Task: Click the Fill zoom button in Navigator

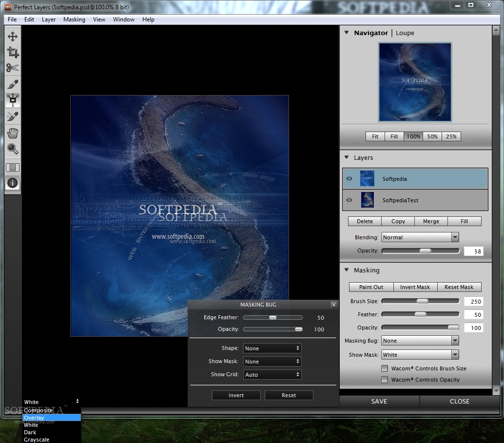Action: (394, 136)
